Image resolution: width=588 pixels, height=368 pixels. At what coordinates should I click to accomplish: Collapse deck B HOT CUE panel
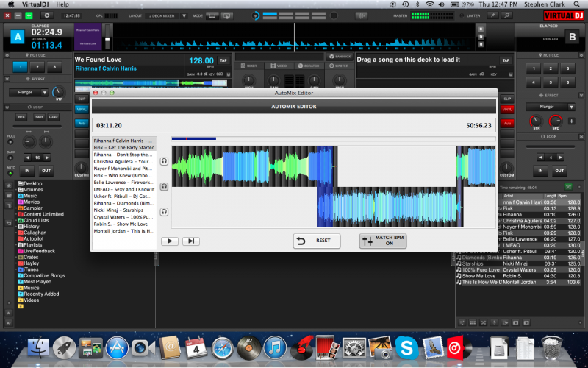(581, 55)
